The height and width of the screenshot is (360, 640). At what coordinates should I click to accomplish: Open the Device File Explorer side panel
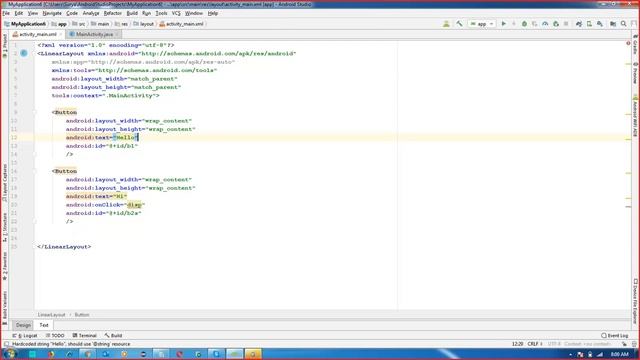click(635, 301)
